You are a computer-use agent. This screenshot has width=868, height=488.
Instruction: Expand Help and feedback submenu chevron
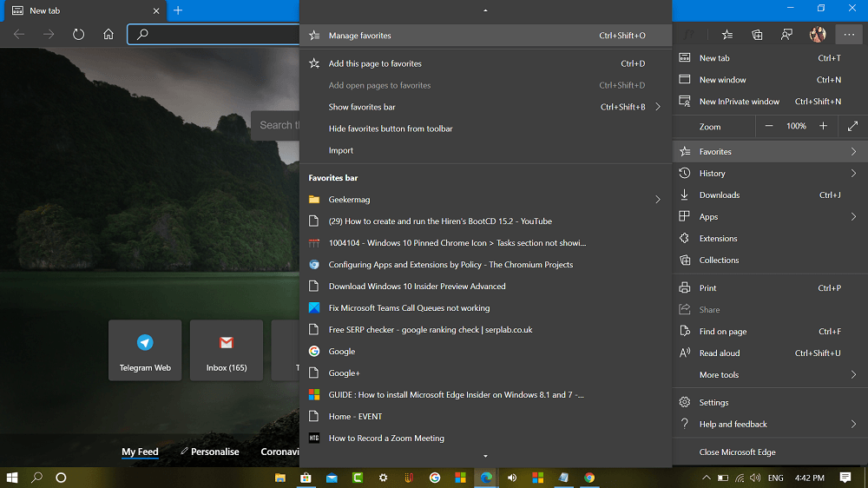coord(853,425)
